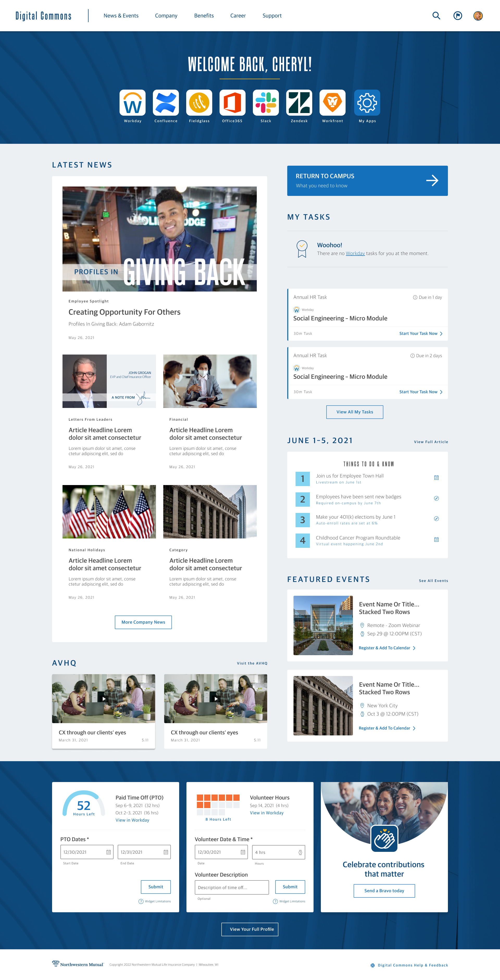This screenshot has width=500, height=980.
Task: Open Giving Back featured article image
Action: click(x=160, y=239)
